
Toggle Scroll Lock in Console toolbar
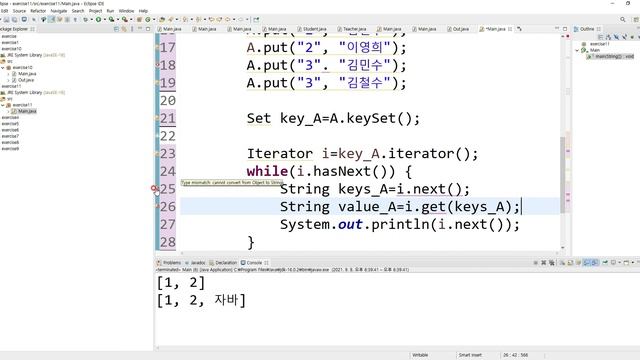570,262
